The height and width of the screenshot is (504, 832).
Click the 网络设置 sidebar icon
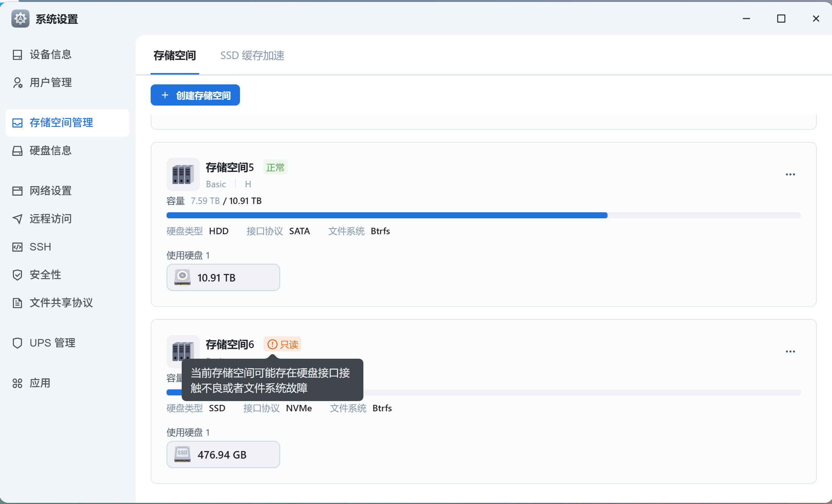17,191
